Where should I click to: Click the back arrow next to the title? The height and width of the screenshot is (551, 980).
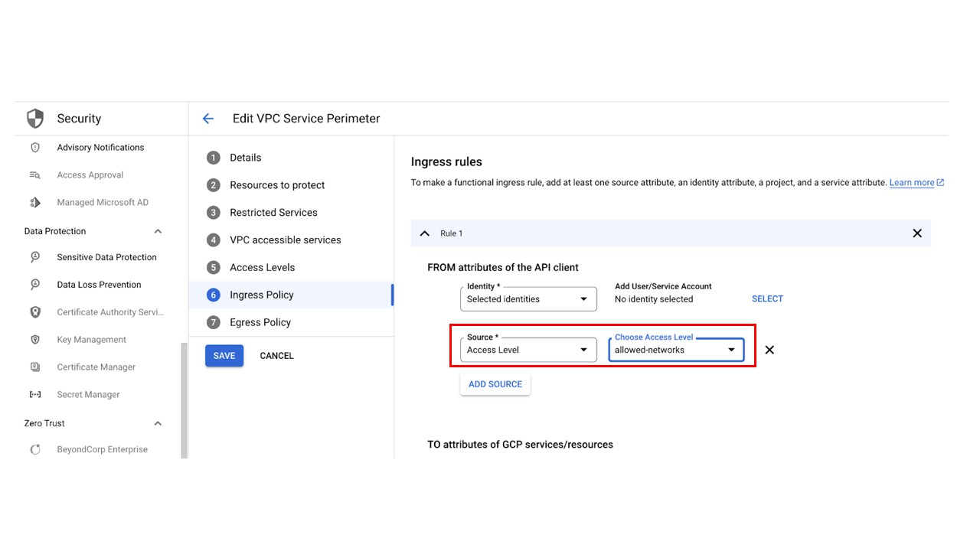(x=207, y=118)
